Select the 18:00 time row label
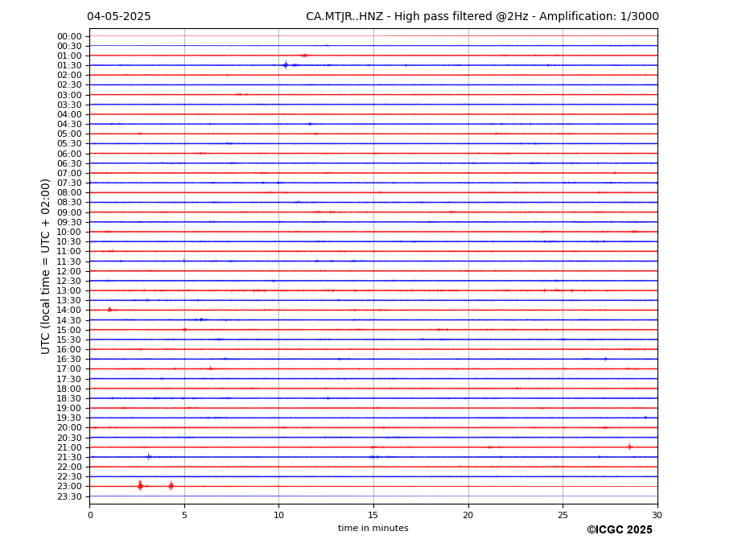The image size is (746, 560). pyautogui.click(x=69, y=389)
